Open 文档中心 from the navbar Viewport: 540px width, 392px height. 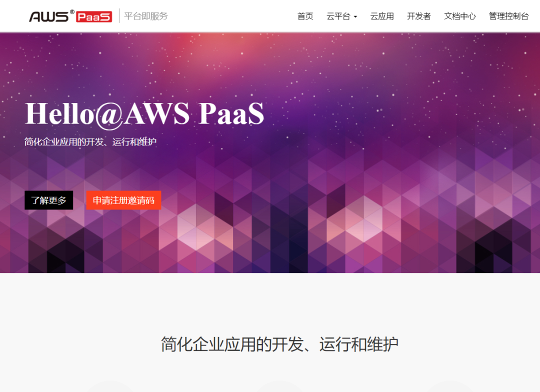pyautogui.click(x=460, y=16)
